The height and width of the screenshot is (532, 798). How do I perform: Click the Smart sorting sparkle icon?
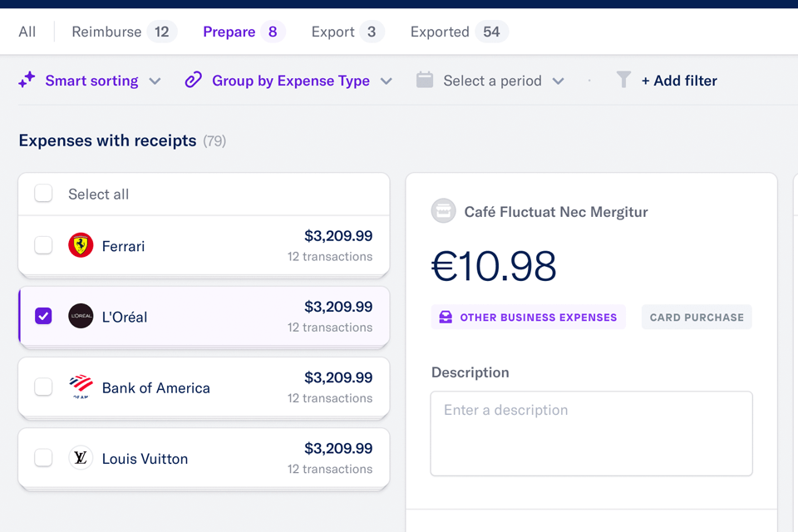click(x=27, y=80)
